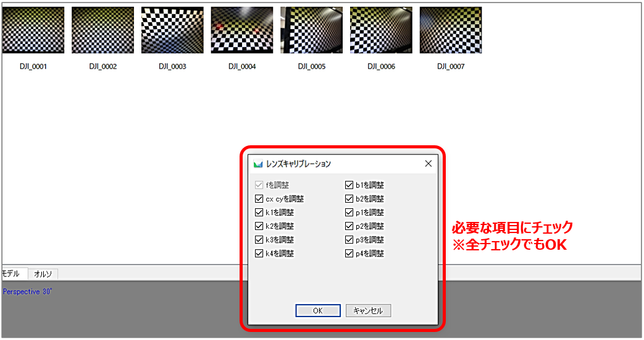Image resolution: width=644 pixels, height=340 pixels.
Task: Click the Perspective 30° label
Action: coord(28,292)
